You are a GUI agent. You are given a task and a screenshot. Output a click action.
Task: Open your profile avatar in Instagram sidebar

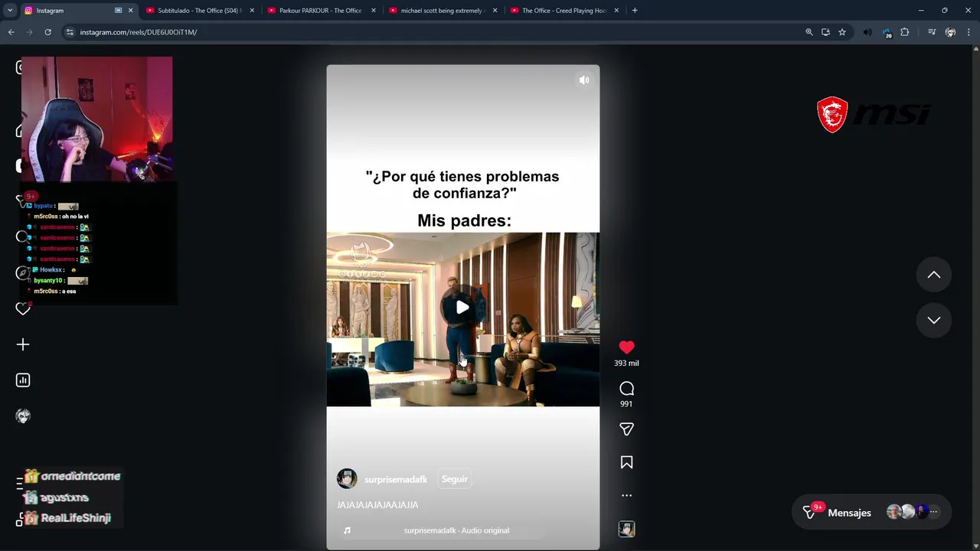tap(23, 416)
